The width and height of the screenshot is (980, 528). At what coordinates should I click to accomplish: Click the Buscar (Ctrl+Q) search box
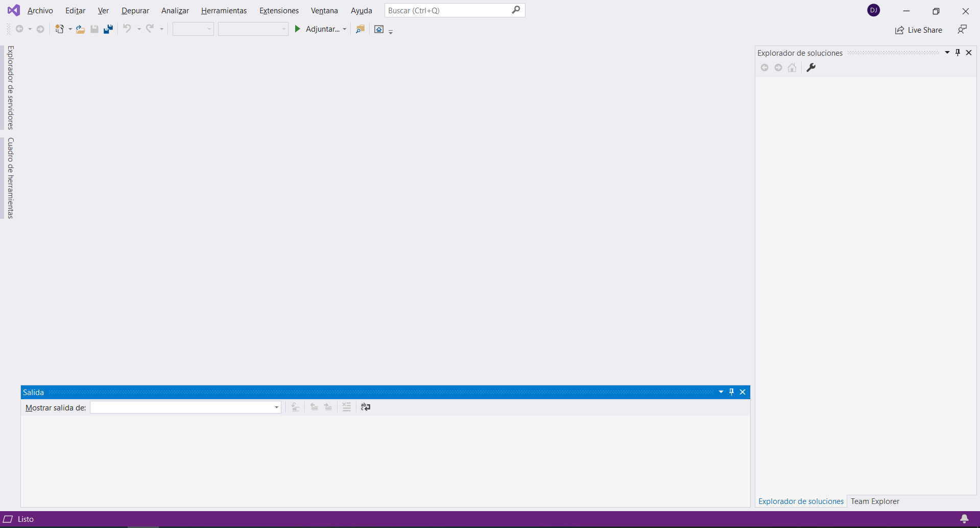448,11
